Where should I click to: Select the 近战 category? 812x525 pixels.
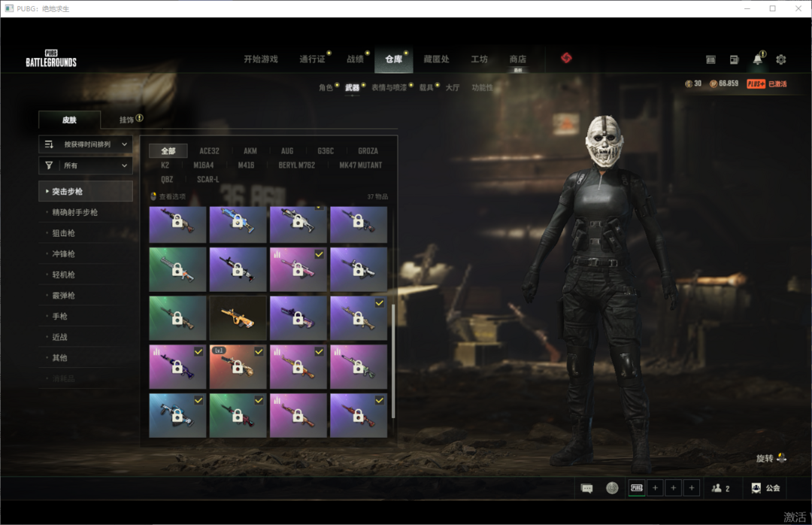(86, 336)
